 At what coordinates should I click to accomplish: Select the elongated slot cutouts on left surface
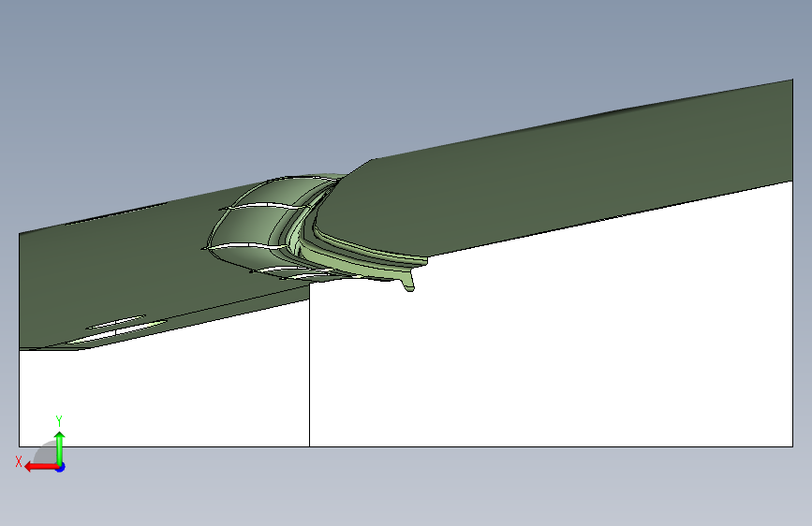coord(118,329)
